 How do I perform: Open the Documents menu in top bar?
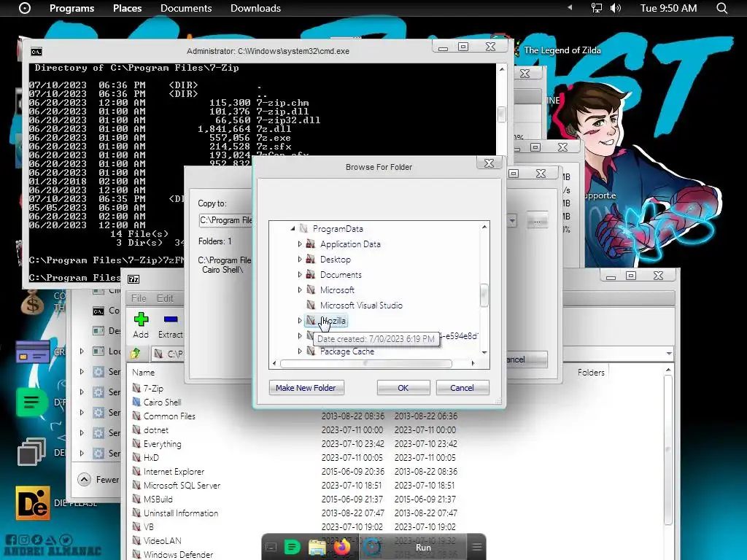tap(186, 8)
